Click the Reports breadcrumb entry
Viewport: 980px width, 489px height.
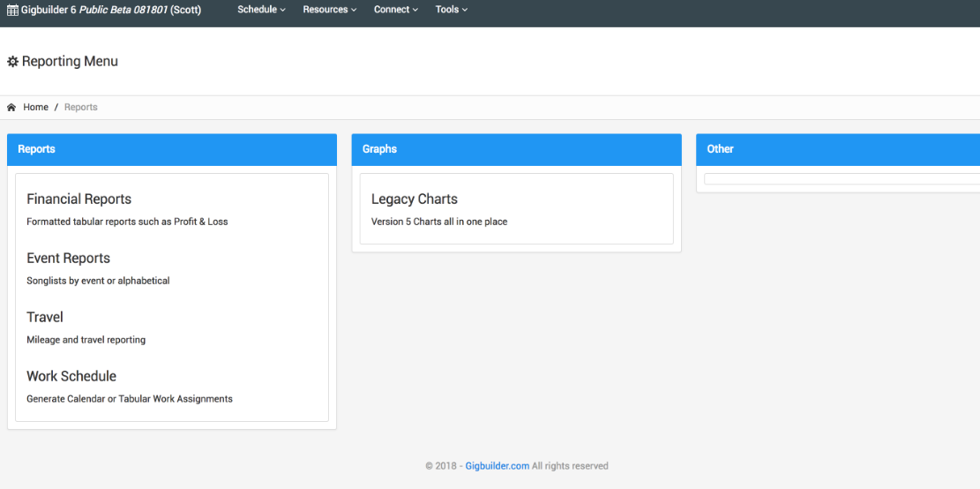click(80, 107)
